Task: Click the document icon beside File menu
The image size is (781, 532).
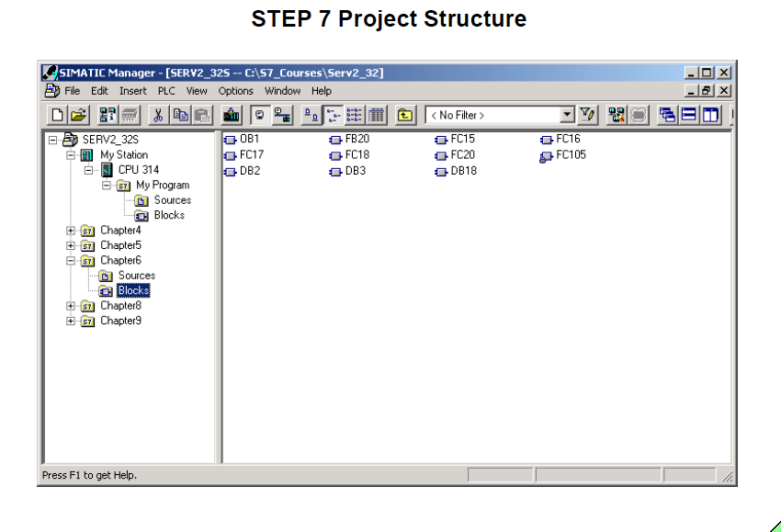Action: [52, 91]
